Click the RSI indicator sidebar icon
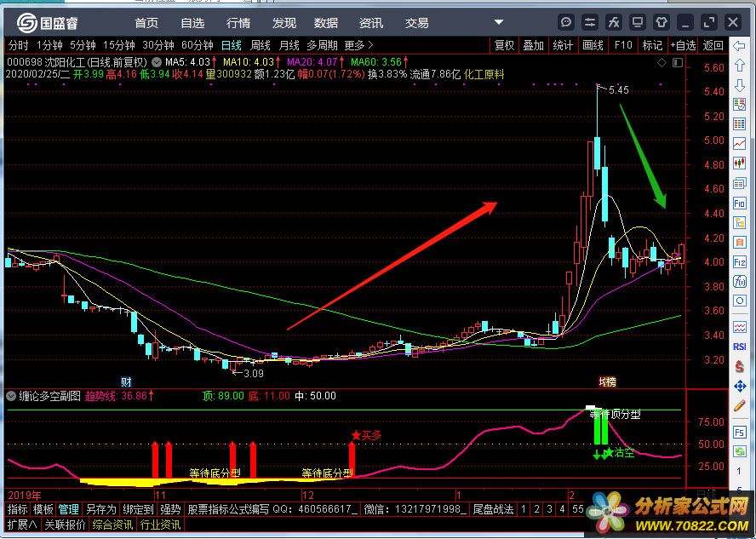 (x=740, y=347)
